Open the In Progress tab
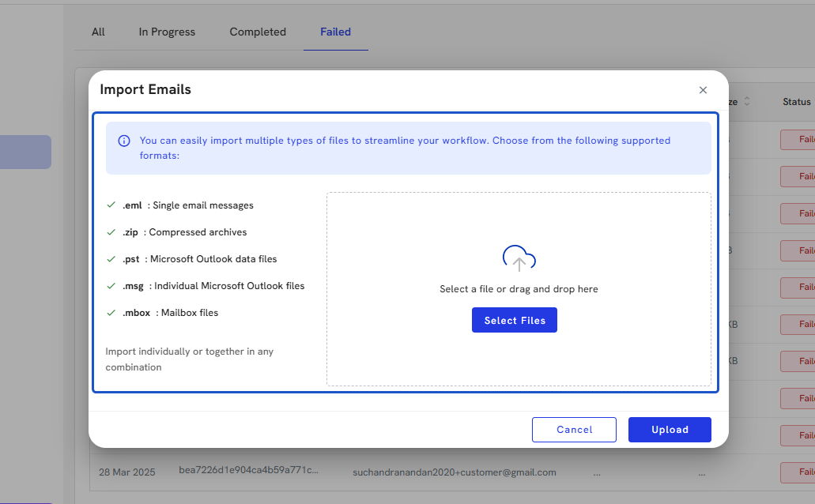This screenshot has height=504, width=815. tap(167, 32)
